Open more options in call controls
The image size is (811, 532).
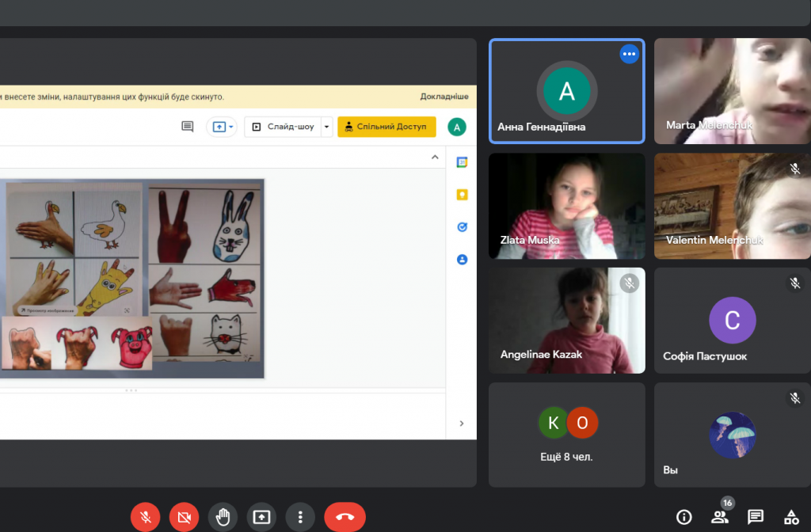(300, 518)
